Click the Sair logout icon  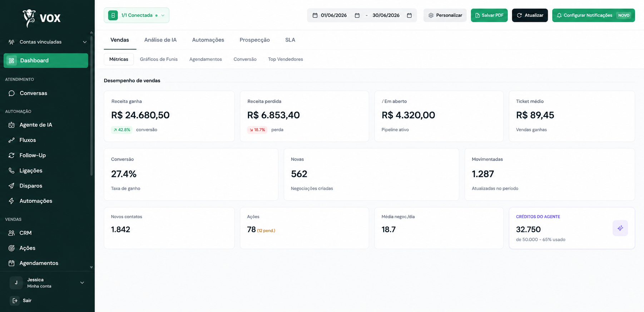[15, 301]
